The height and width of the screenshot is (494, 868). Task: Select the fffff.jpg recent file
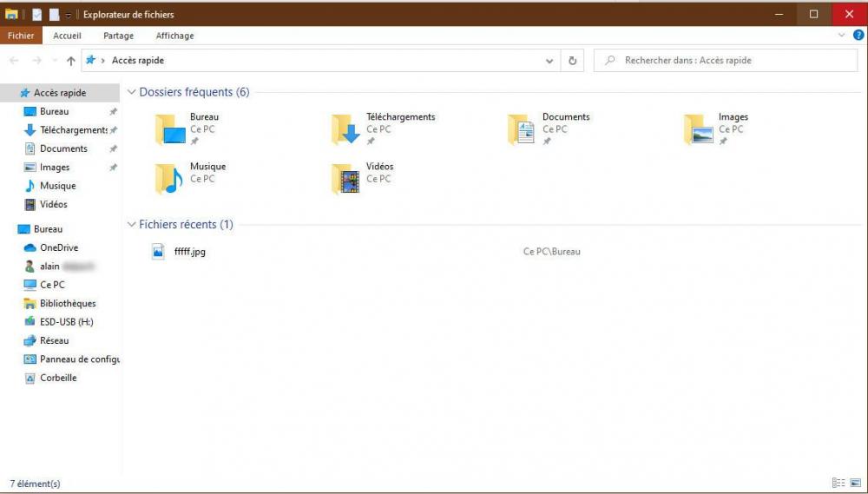point(189,252)
